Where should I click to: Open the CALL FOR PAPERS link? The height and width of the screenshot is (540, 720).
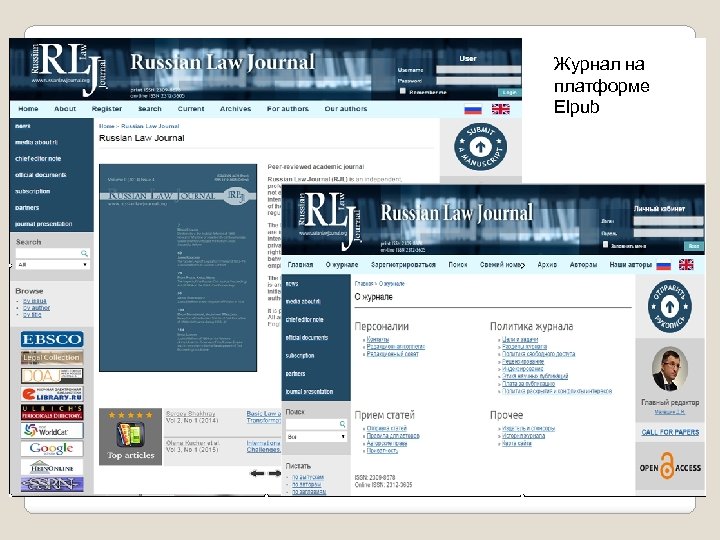click(x=670, y=432)
